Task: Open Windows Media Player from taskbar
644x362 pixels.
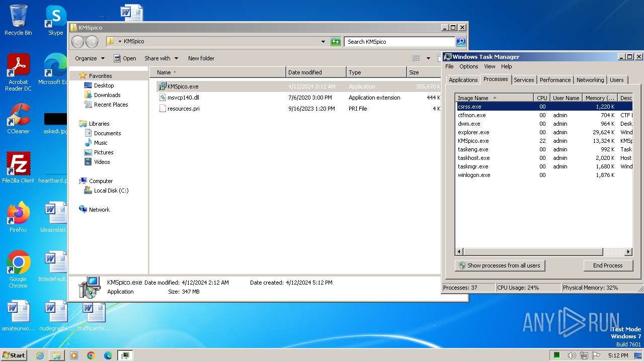Action: pos(74,355)
